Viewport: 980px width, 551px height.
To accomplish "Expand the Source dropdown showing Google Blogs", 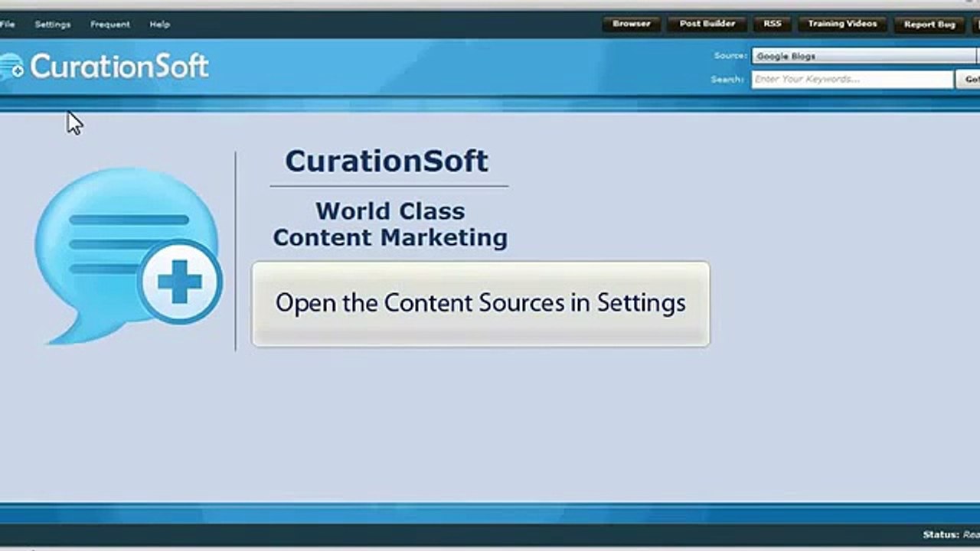I will pos(865,56).
